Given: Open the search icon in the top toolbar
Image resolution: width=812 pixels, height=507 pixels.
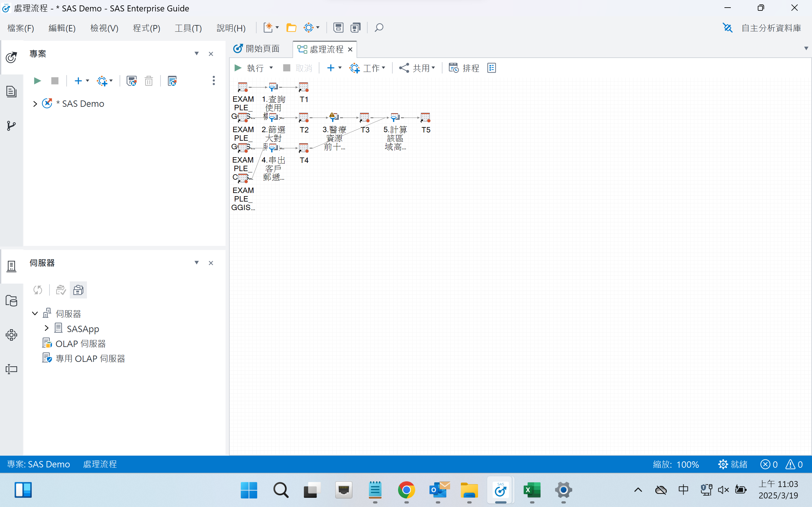Looking at the screenshot, I should (x=379, y=27).
